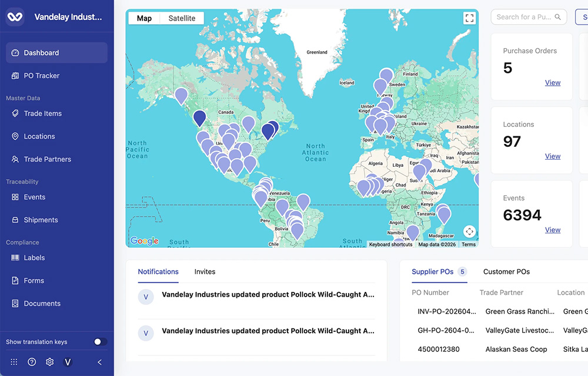Click the Shipments box icon
The width and height of the screenshot is (588, 376).
tap(15, 220)
